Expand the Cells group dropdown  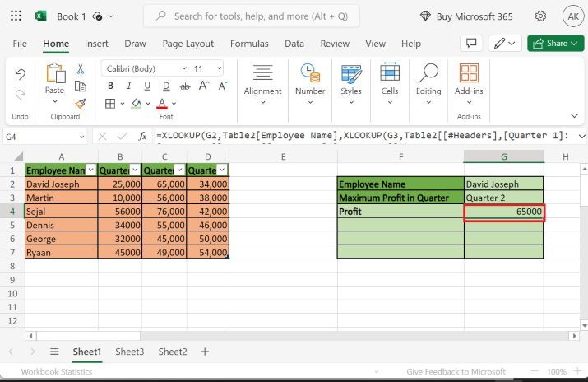click(390, 102)
